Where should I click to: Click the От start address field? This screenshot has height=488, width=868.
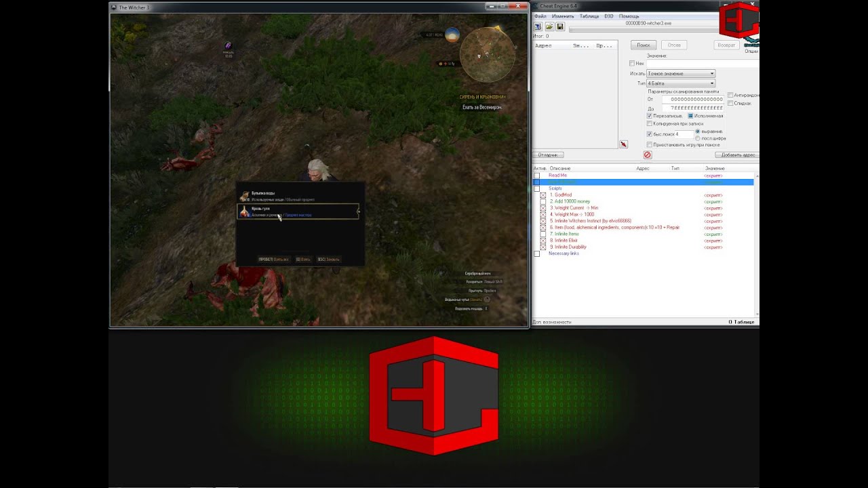pyautogui.click(x=692, y=100)
